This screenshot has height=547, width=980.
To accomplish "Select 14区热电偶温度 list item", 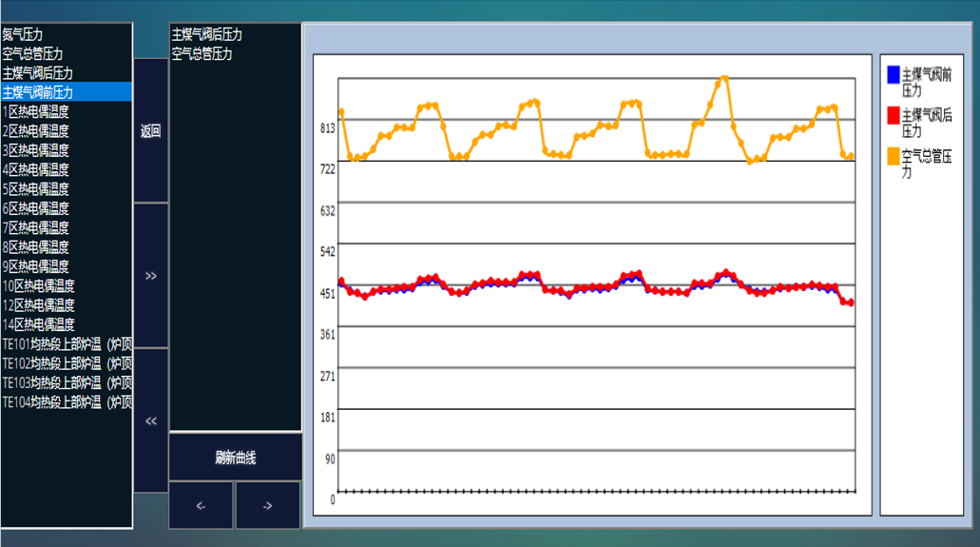I will click(x=39, y=324).
